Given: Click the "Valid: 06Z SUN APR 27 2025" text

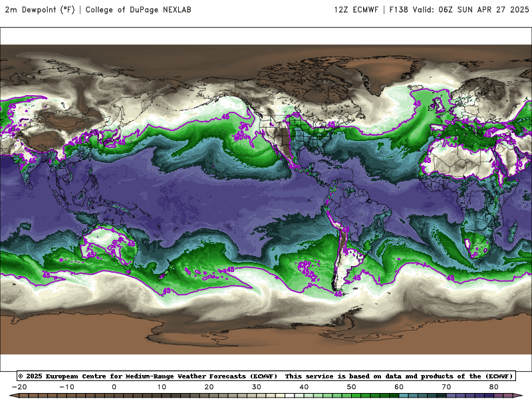Looking at the screenshot, I should pyautogui.click(x=471, y=9).
